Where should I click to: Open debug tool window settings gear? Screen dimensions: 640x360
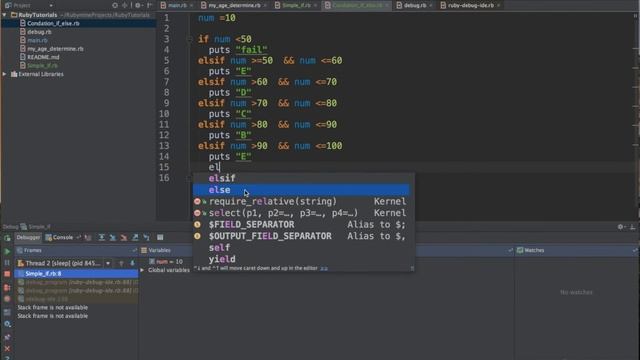(x=621, y=227)
